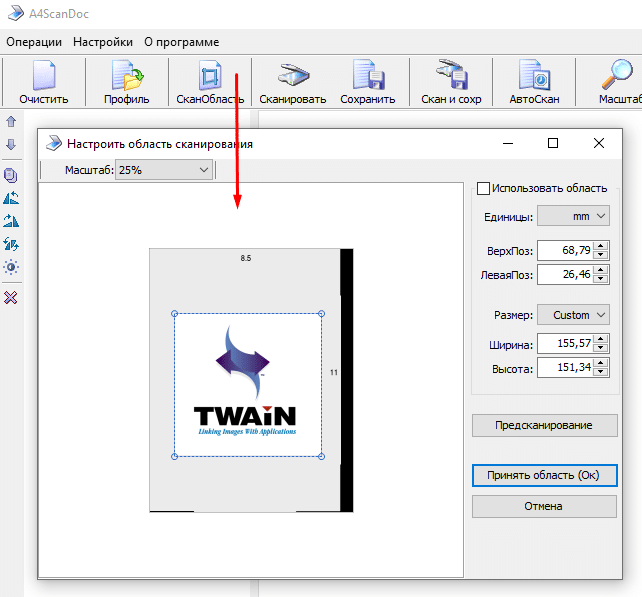Open the Единицы mm dropdown
642x597 pixels.
(573, 216)
